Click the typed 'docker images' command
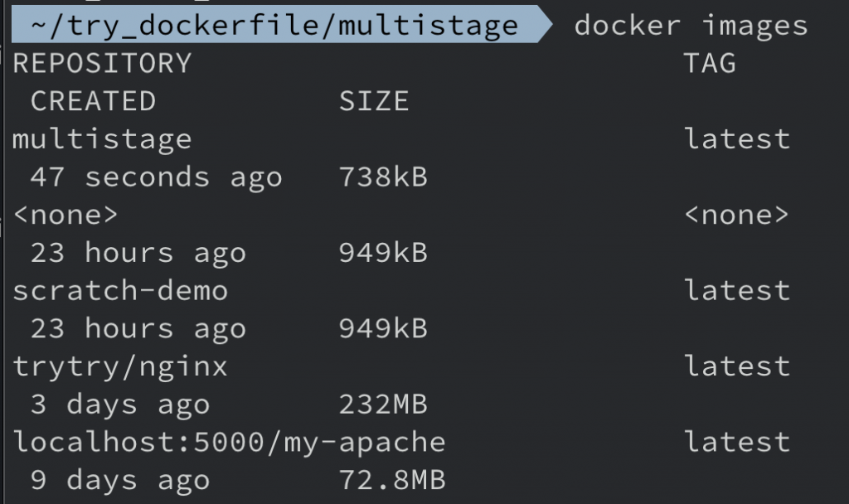 click(690, 26)
